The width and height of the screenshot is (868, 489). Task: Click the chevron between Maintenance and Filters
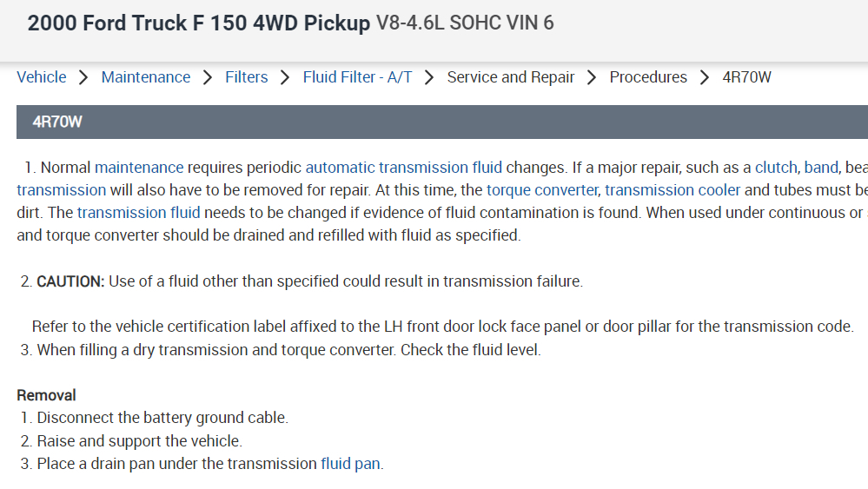coord(208,77)
